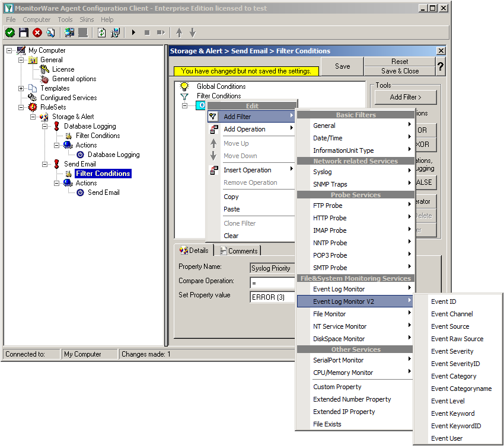Click the General options bug icon
This screenshot has height=446, width=504.
click(x=44, y=79)
